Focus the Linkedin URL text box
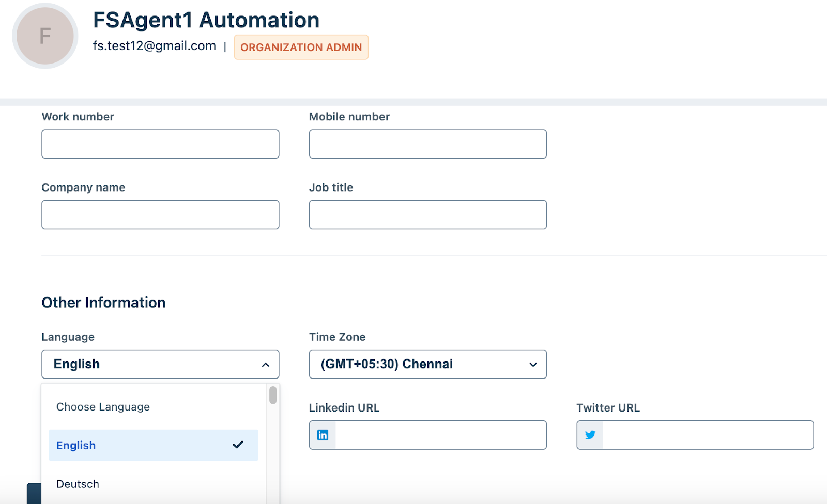The image size is (827, 504). point(440,435)
